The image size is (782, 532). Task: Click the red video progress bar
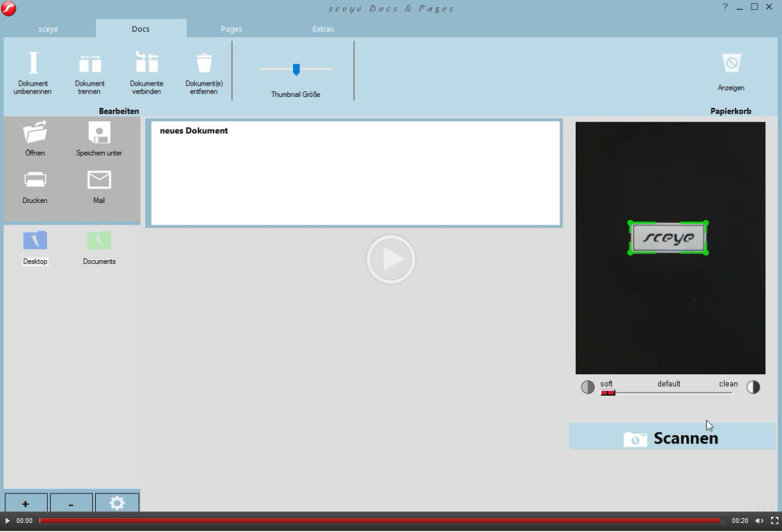(380, 521)
